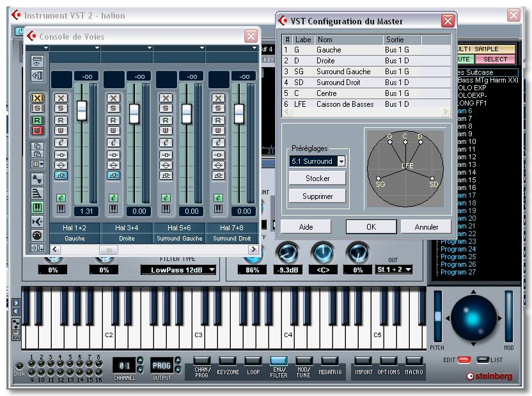Open channel settings edit for Hal 5+6
Screen dimensions: 532x396
coord(166,143)
